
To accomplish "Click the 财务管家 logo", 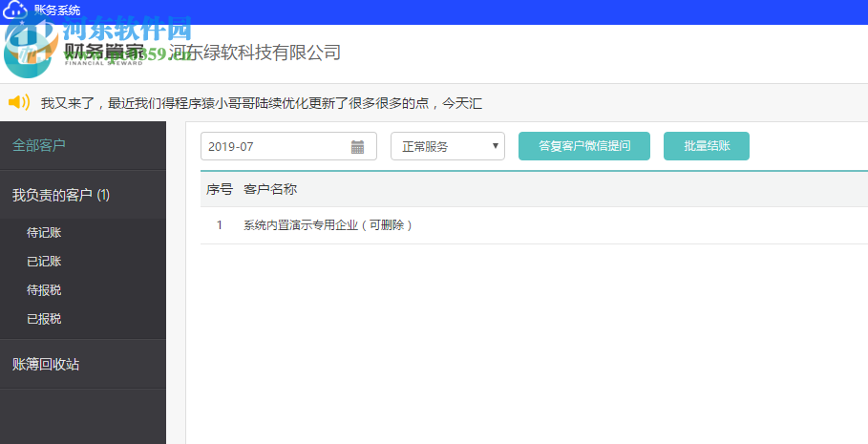I will click(x=74, y=51).
